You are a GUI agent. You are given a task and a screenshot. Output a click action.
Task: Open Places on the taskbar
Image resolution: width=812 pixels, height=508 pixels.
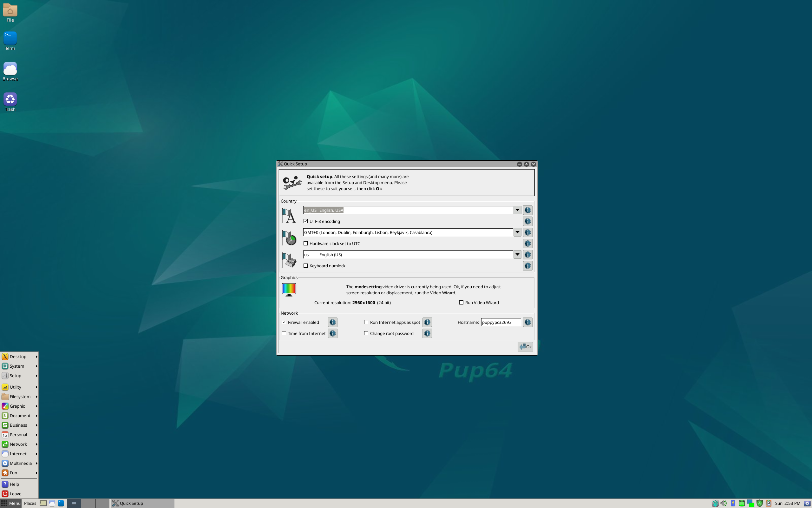30,503
